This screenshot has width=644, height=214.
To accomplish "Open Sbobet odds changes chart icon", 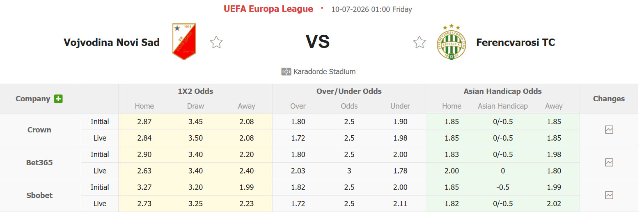I will coord(609,195).
